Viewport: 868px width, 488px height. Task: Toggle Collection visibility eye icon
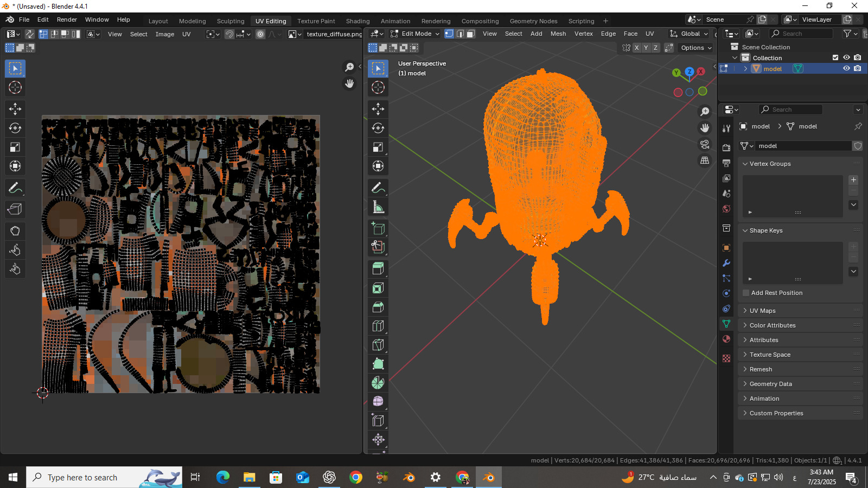pos(846,57)
